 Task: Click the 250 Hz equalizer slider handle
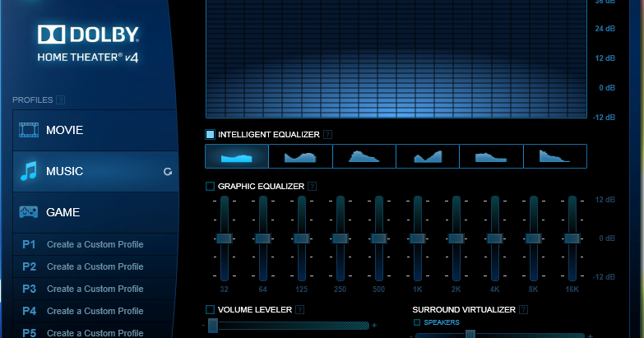pyautogui.click(x=340, y=238)
